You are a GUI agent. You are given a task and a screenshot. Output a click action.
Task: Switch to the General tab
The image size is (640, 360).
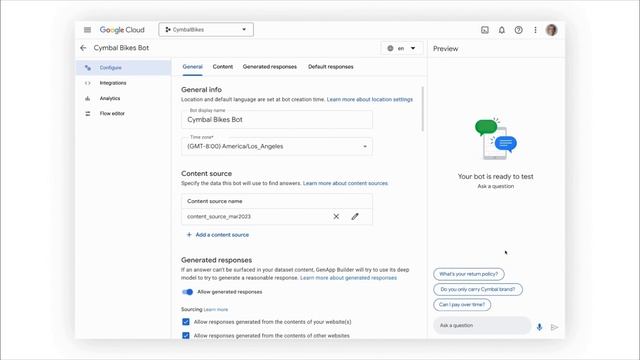192,67
